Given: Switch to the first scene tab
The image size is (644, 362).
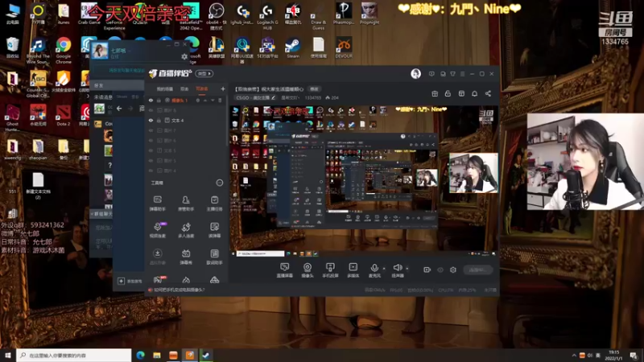Looking at the screenshot, I should tap(164, 89).
